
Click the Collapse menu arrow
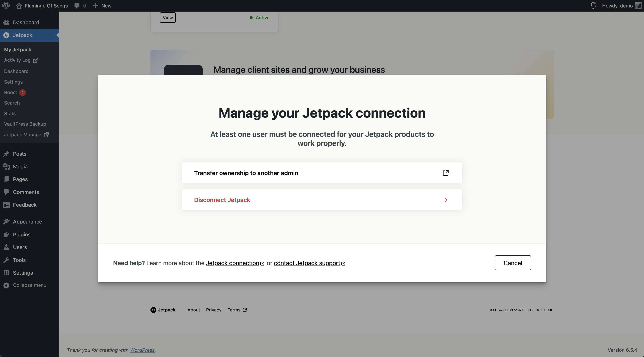pos(7,285)
